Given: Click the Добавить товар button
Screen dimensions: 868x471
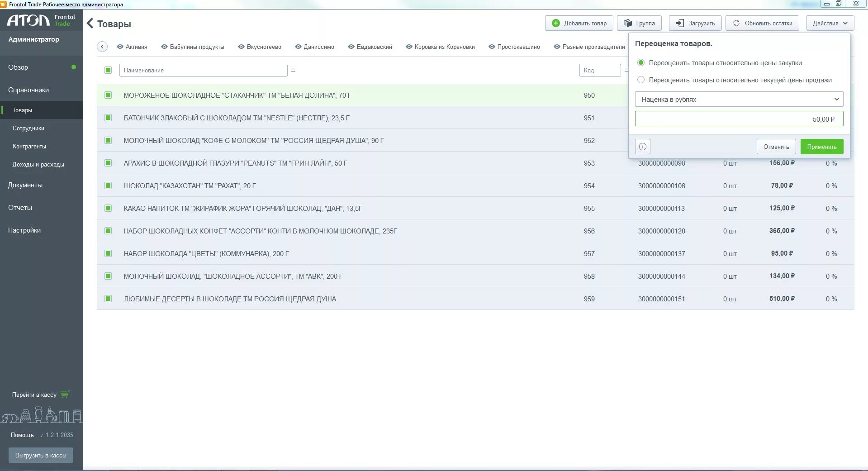Looking at the screenshot, I should coord(579,23).
